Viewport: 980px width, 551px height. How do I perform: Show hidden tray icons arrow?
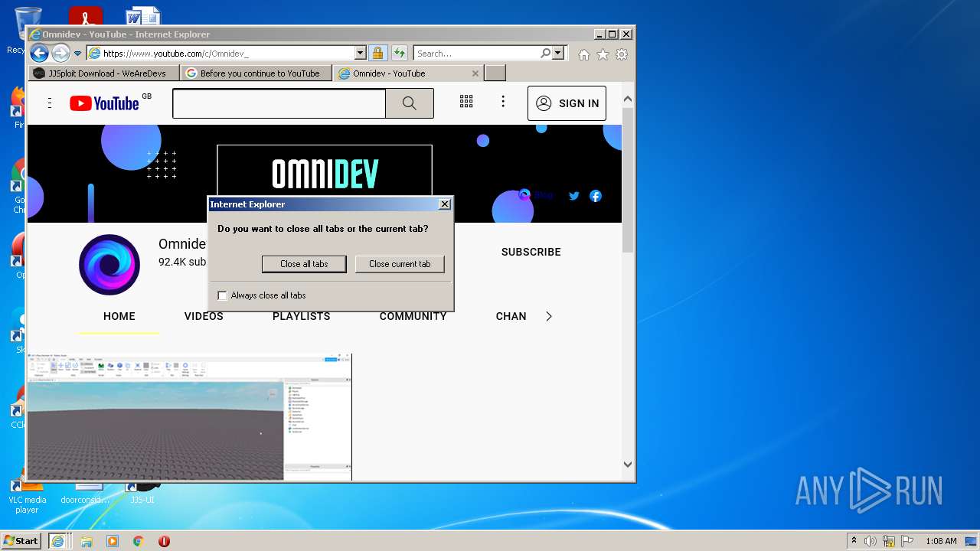click(854, 541)
